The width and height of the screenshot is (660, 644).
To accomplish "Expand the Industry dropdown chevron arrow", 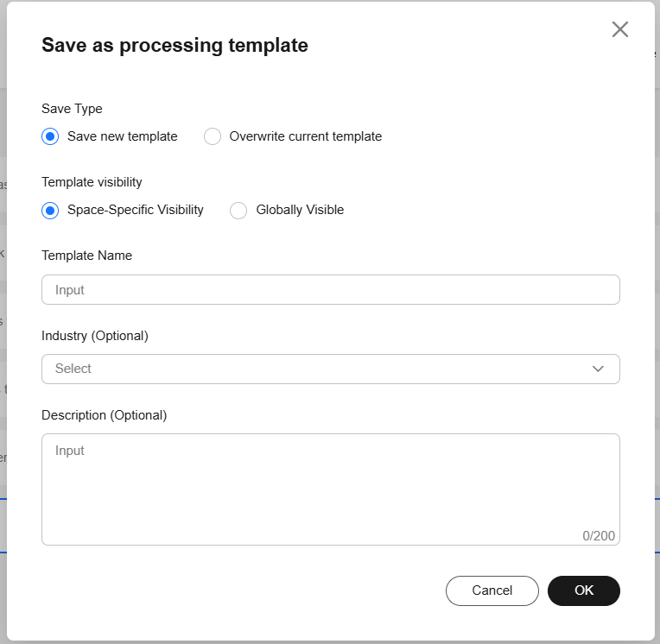I will pyautogui.click(x=598, y=369).
